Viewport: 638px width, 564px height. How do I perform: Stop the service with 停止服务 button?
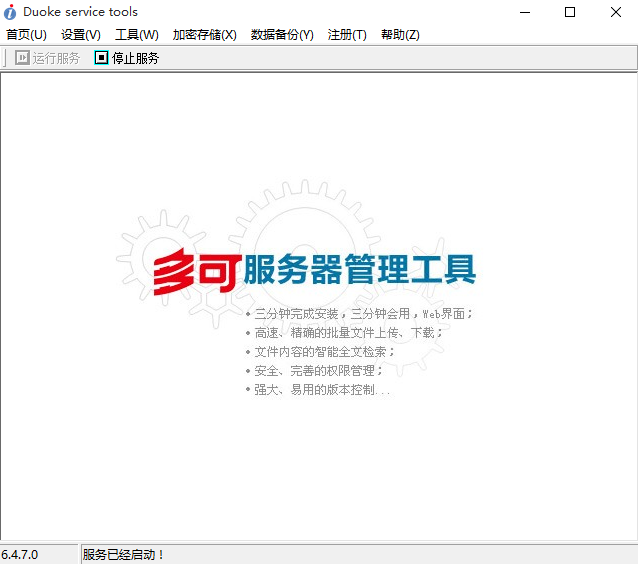click(127, 58)
